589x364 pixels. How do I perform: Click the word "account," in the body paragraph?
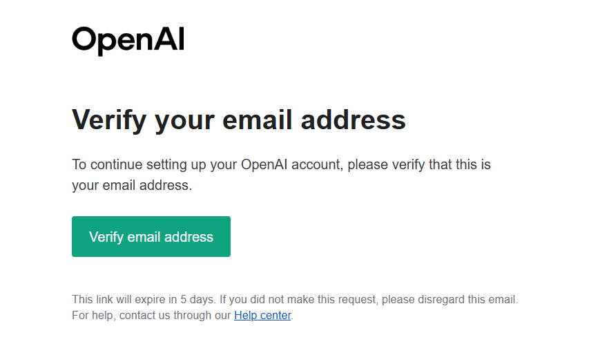(318, 165)
